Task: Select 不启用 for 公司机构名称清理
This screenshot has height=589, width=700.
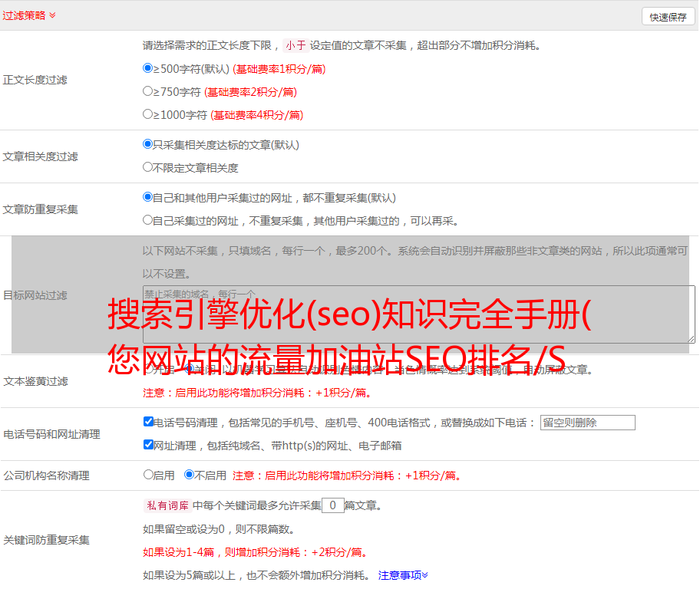Action: pos(189,474)
